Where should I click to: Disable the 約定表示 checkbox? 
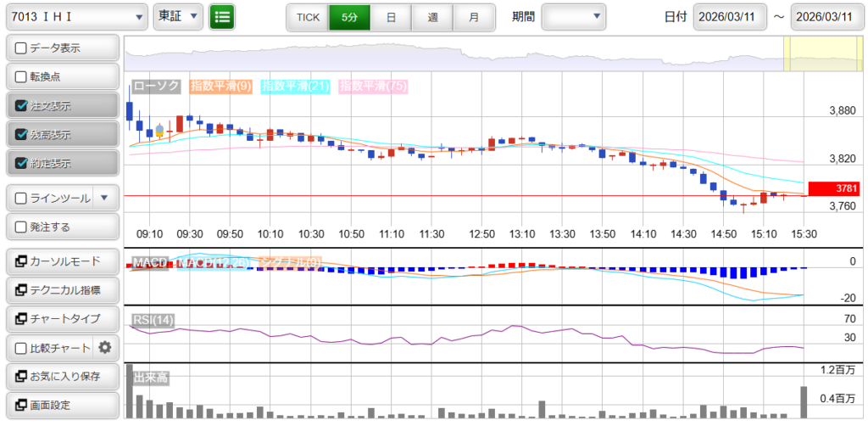[22, 163]
